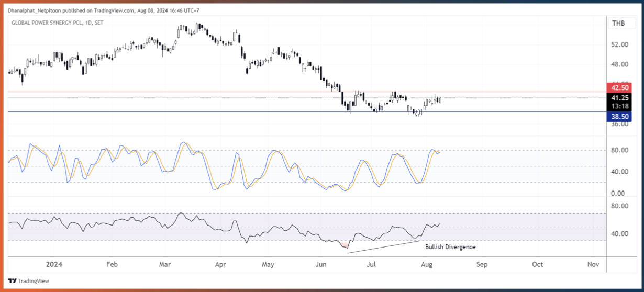Click the Sep time axis label
644x292 pixels.
[x=482, y=264]
